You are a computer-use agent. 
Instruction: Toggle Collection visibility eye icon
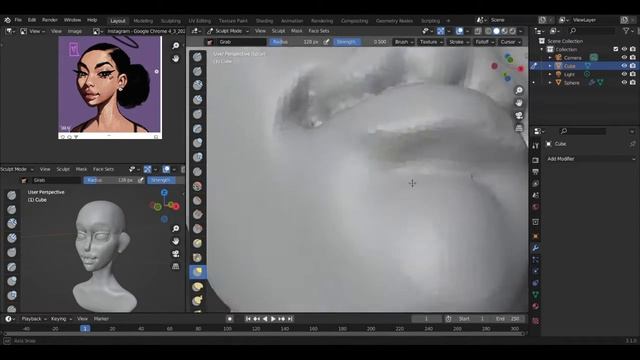tap(624, 49)
